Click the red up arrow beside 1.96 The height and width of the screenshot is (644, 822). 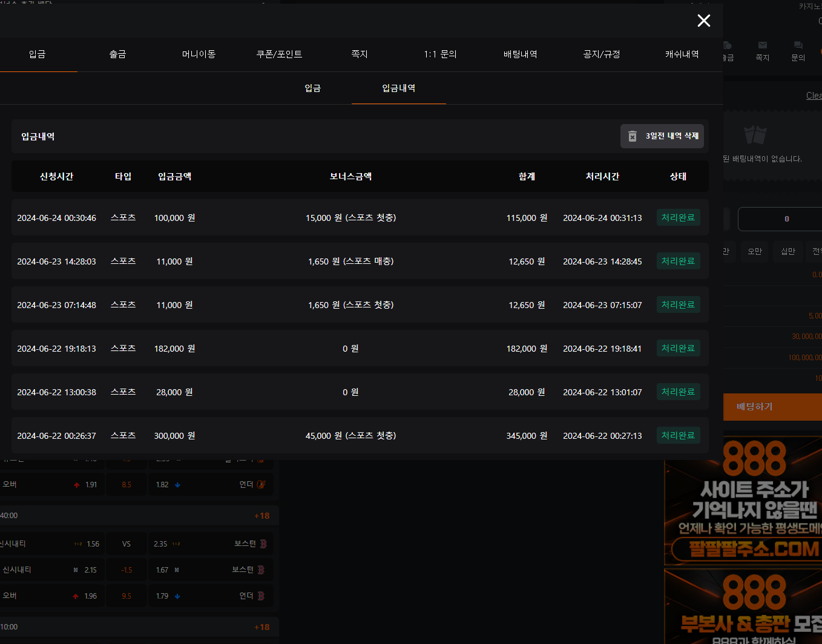point(76,596)
